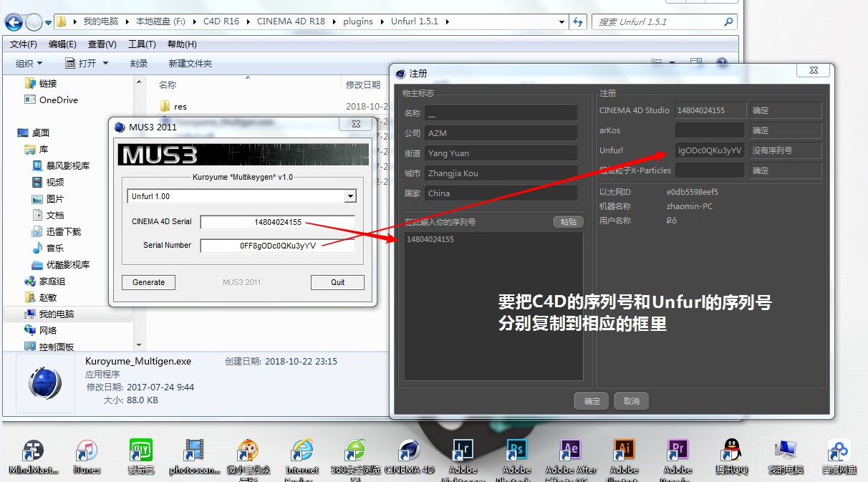Sort files by 修改日期 column header
Screen dimensions: 868x482
click(x=363, y=85)
